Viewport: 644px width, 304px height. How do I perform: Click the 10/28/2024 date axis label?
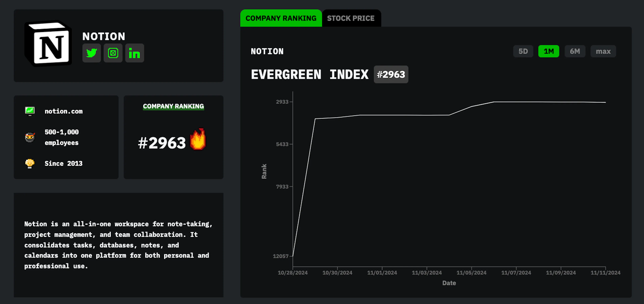point(292,273)
